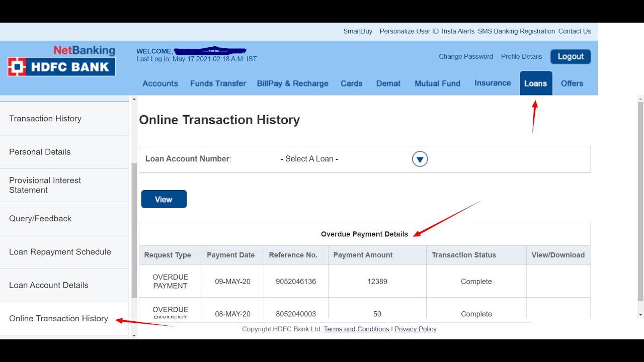This screenshot has height=362, width=644.
Task: Open Transaction History in sidebar
Action: pyautogui.click(x=64, y=119)
